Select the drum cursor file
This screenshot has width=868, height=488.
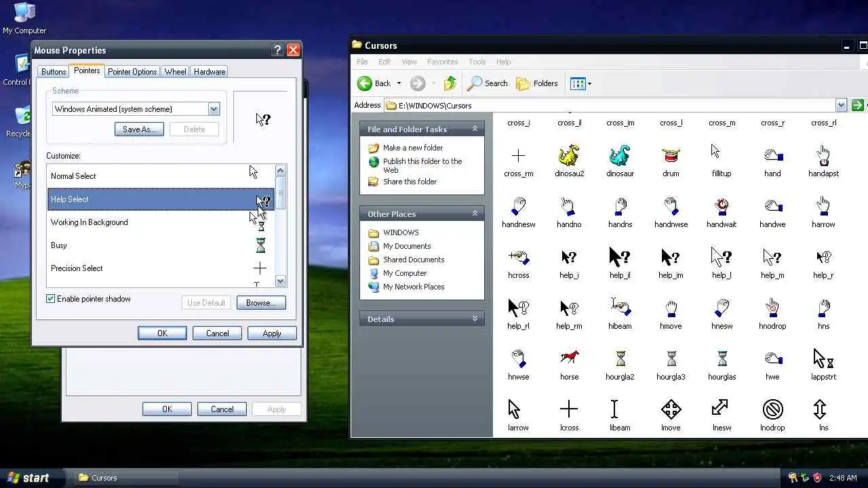point(671,156)
